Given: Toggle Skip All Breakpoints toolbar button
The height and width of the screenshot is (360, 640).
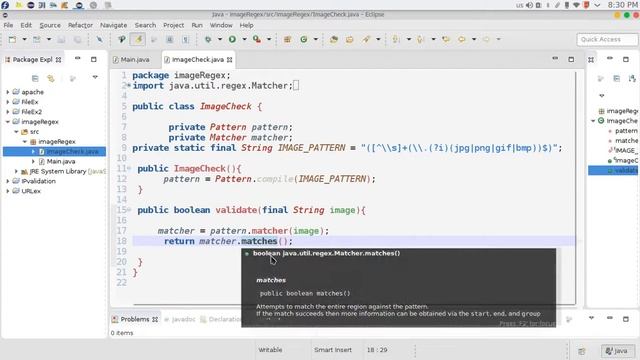Looking at the screenshot, I should tap(100, 40).
